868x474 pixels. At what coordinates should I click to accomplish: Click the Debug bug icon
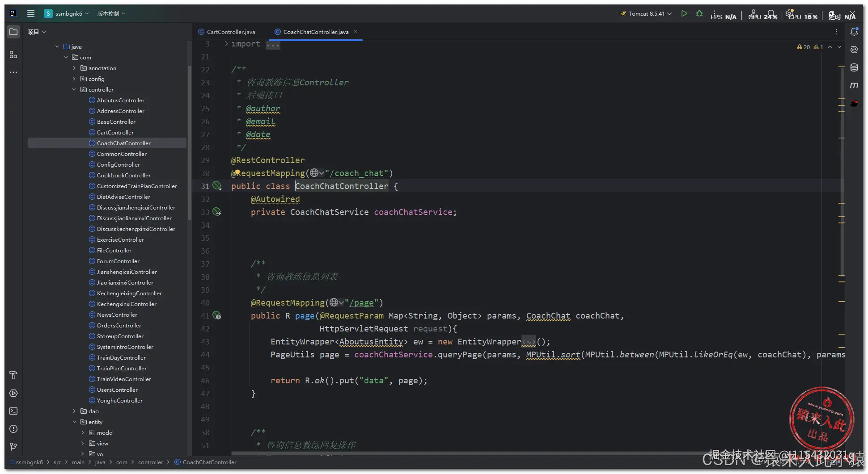click(699, 14)
